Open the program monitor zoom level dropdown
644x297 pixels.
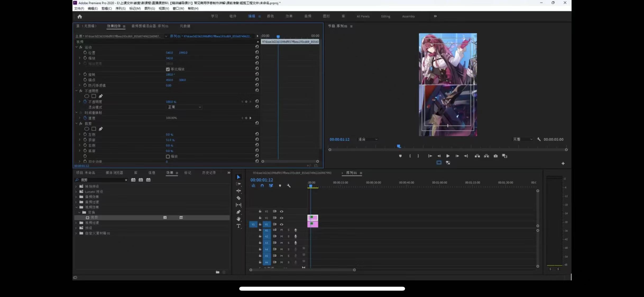pyautogui.click(x=367, y=139)
